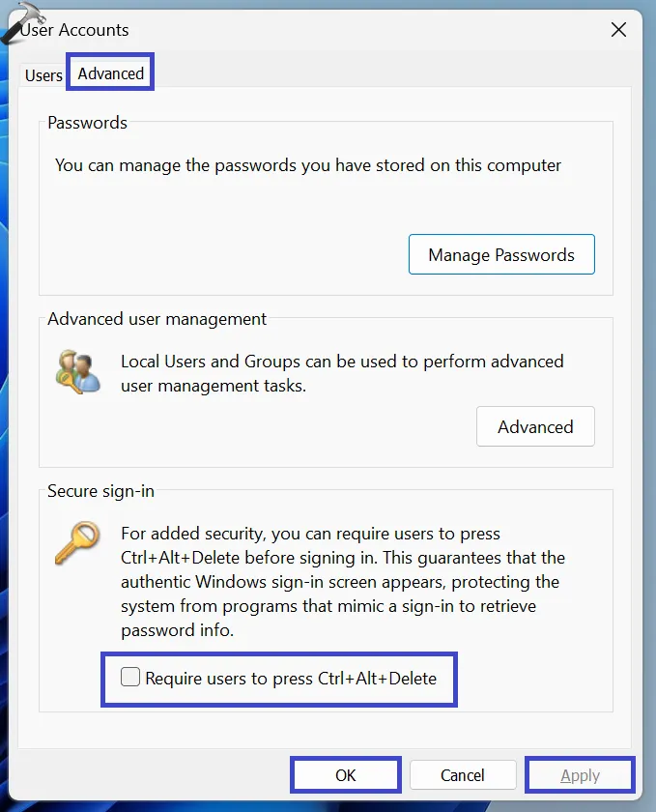656x812 pixels.
Task: Click the Advanced user management button
Action: (x=535, y=426)
